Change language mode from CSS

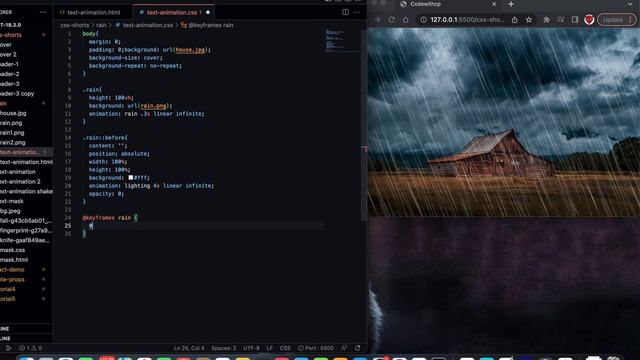pos(285,348)
